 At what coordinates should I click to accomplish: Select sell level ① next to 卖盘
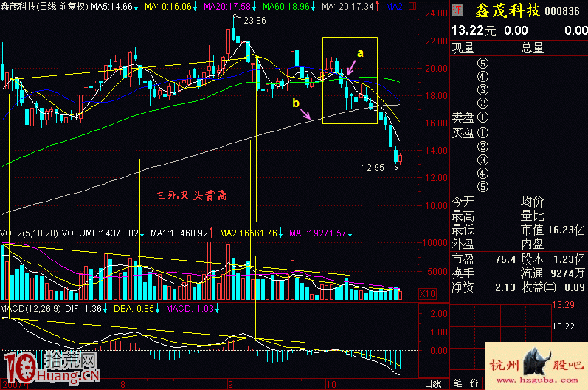(482, 117)
